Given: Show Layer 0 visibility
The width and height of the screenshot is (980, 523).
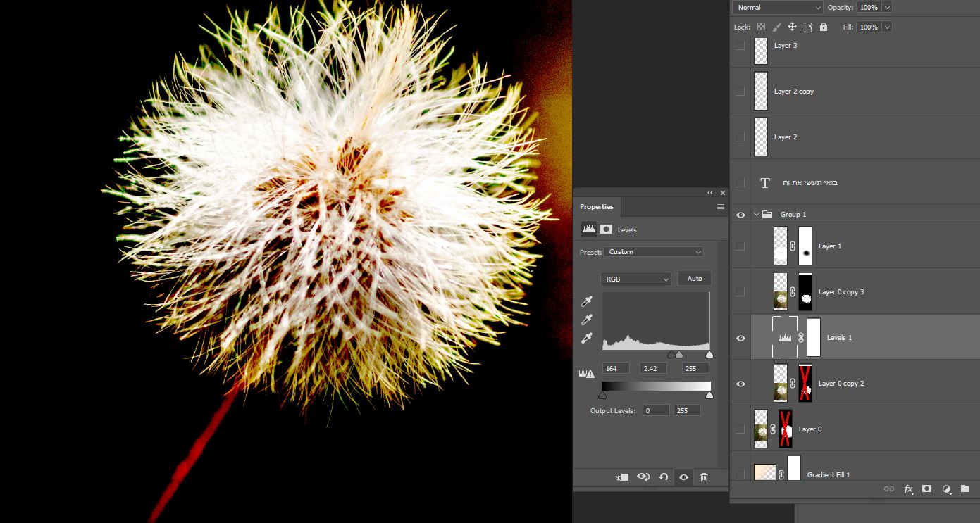Looking at the screenshot, I should [x=740, y=429].
